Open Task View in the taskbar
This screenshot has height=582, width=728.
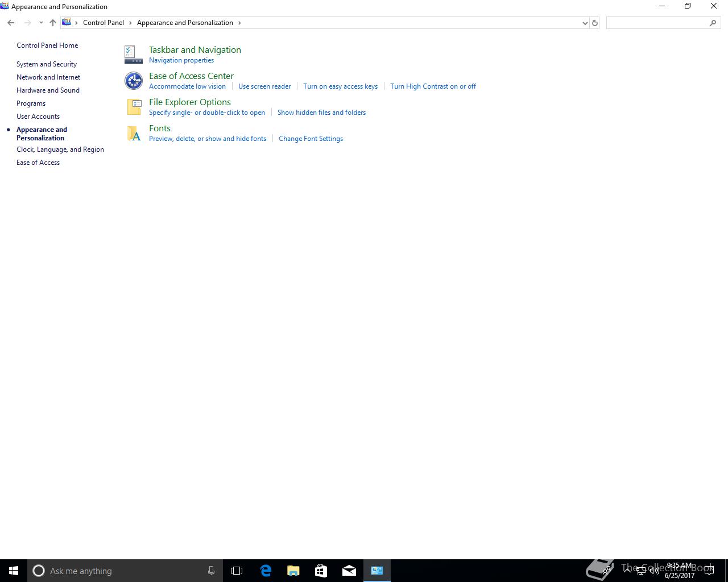[x=237, y=571]
